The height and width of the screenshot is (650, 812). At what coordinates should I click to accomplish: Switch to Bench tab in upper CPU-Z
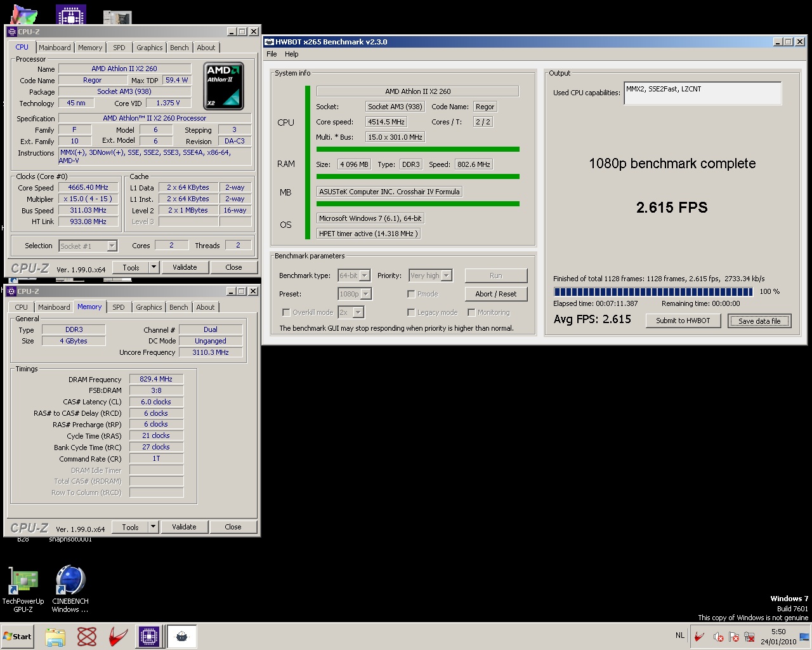point(180,48)
